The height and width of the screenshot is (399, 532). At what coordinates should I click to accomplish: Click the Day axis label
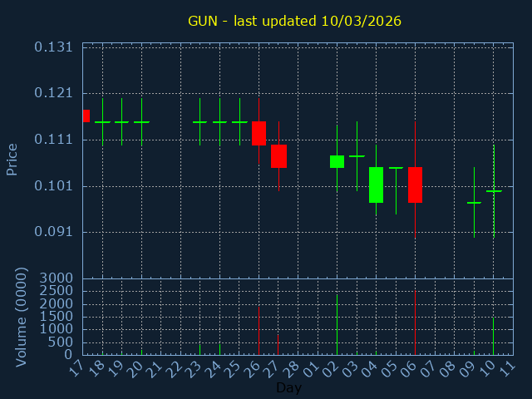[x=288, y=387]
